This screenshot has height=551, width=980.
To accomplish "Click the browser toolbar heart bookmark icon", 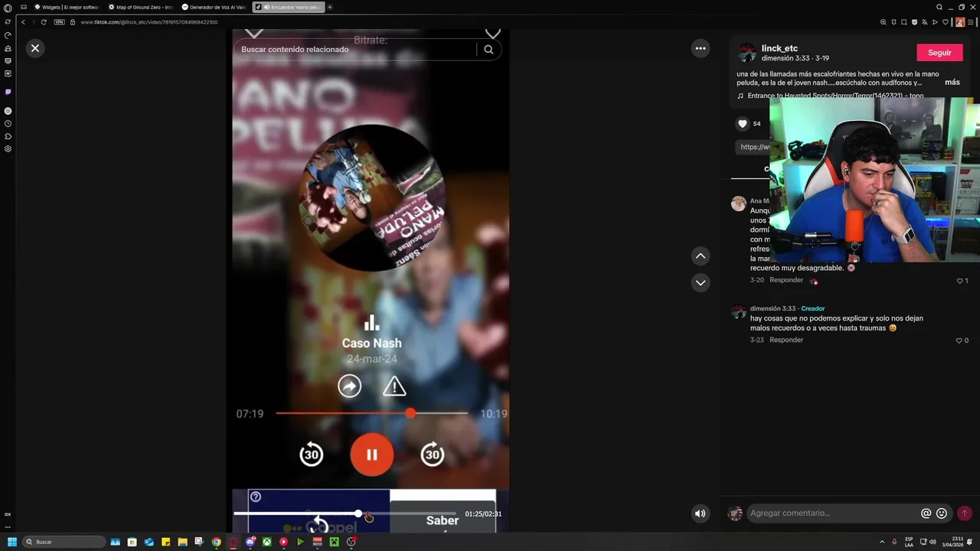I will point(945,22).
